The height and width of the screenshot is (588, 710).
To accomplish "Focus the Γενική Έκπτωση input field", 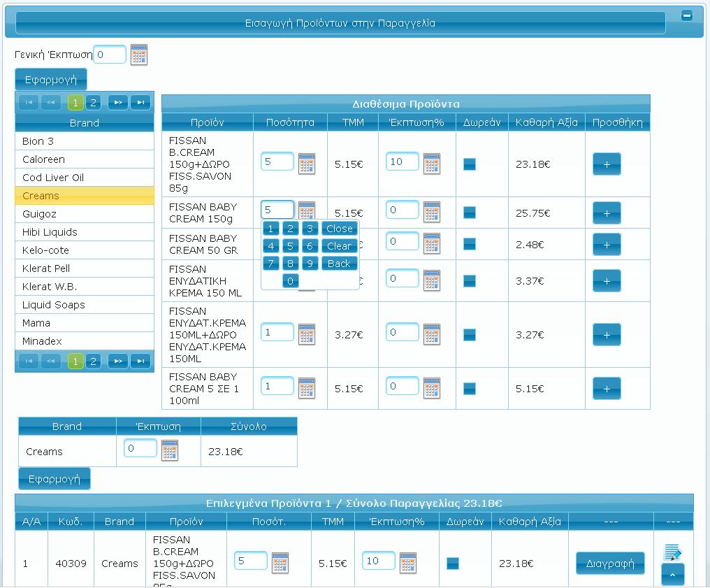I will pyautogui.click(x=110, y=55).
